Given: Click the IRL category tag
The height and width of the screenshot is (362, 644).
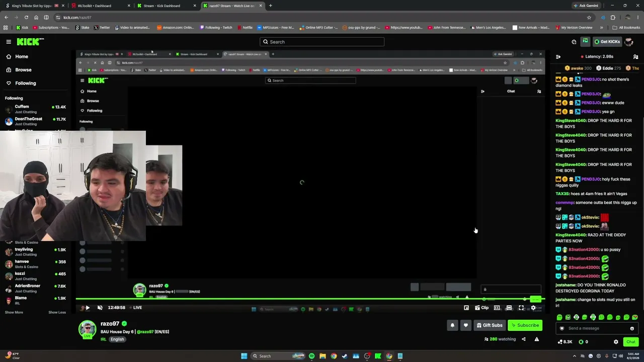Looking at the screenshot, I should tap(103, 339).
